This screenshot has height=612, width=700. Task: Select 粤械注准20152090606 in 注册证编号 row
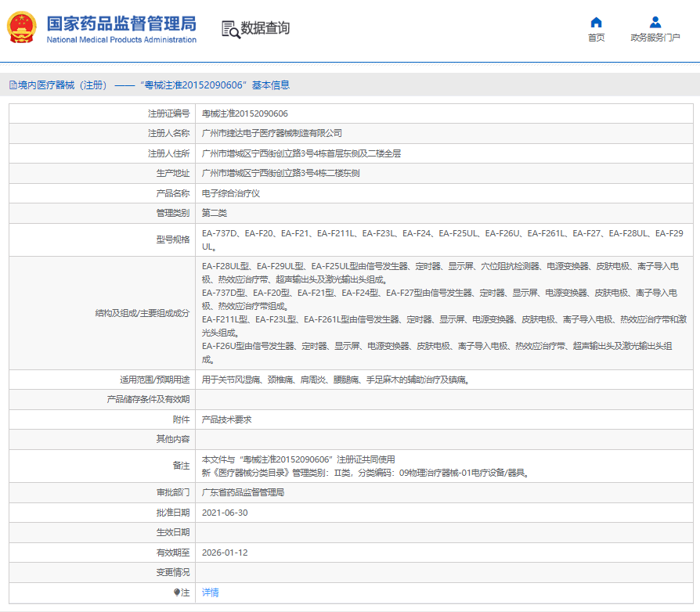click(x=244, y=113)
